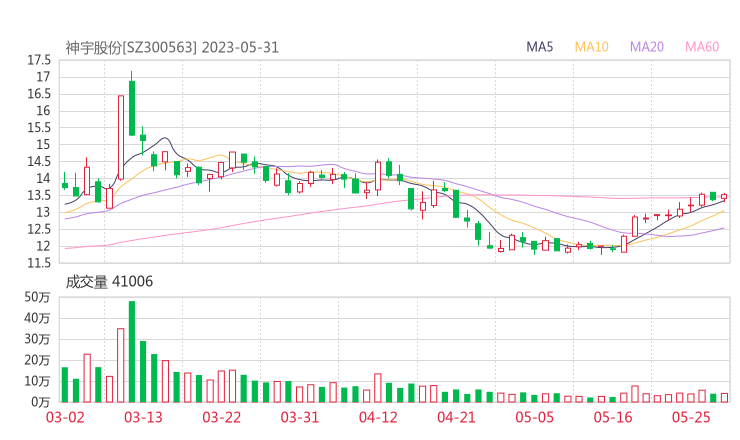Click the 17.5 price axis label

[x=39, y=60]
